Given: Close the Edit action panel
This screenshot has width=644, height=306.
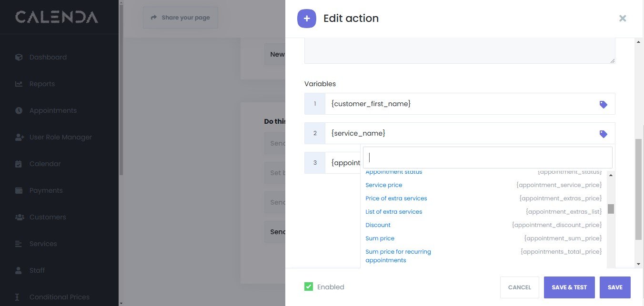Looking at the screenshot, I should tap(622, 19).
